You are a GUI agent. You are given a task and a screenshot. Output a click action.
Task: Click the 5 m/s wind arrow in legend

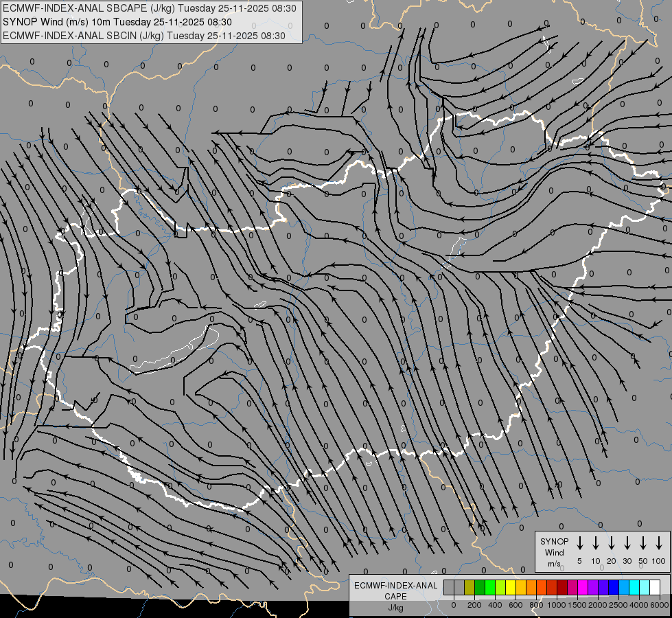pyautogui.click(x=579, y=543)
